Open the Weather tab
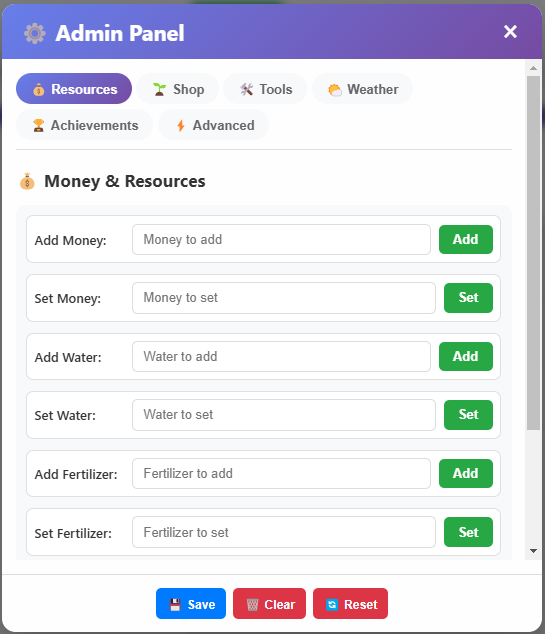Screen dimensions: 545x634 point(362,89)
